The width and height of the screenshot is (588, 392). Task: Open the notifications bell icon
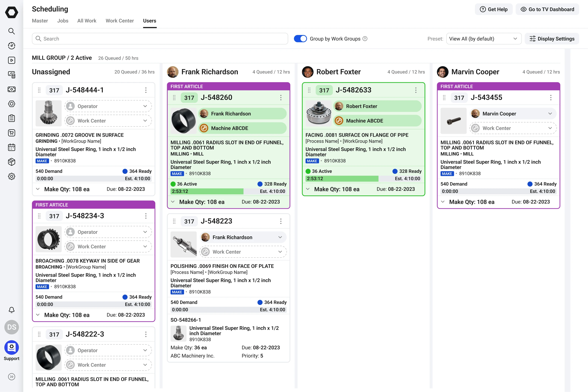(x=12, y=310)
